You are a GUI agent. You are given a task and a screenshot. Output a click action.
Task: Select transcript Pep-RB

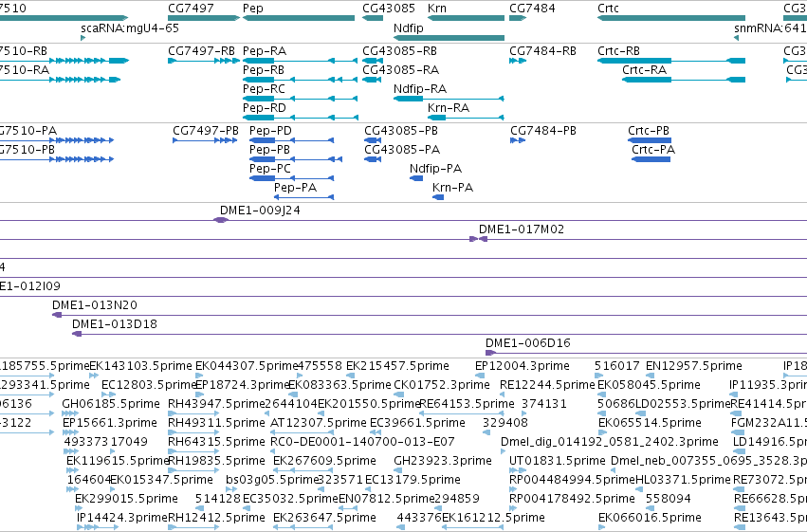click(x=300, y=80)
